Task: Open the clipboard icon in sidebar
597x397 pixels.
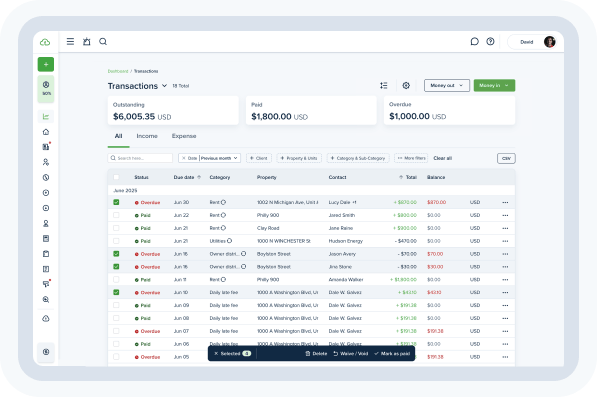Action: click(46, 254)
